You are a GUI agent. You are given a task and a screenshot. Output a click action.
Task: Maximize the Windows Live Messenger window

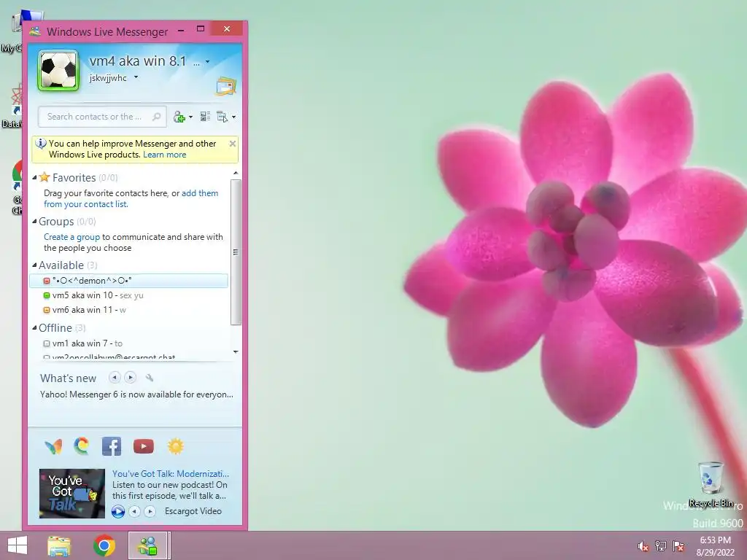[201, 29]
